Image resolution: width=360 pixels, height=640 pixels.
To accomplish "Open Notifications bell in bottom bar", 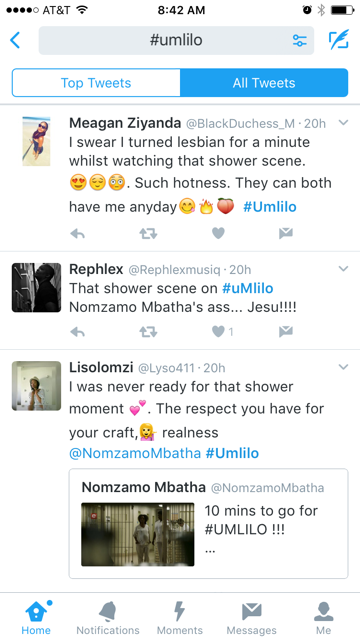I will click(x=108, y=617).
